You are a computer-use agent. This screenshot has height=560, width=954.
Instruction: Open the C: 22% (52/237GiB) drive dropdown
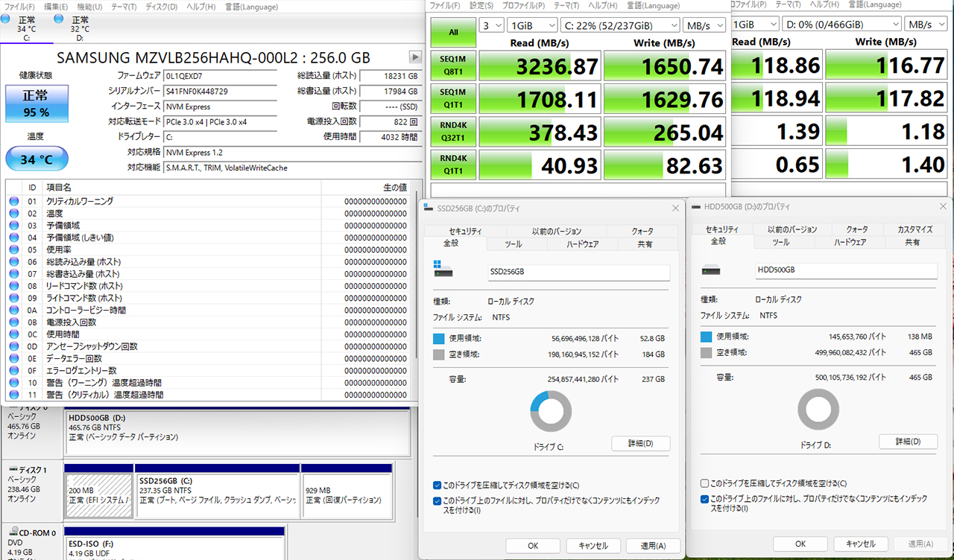[622, 25]
